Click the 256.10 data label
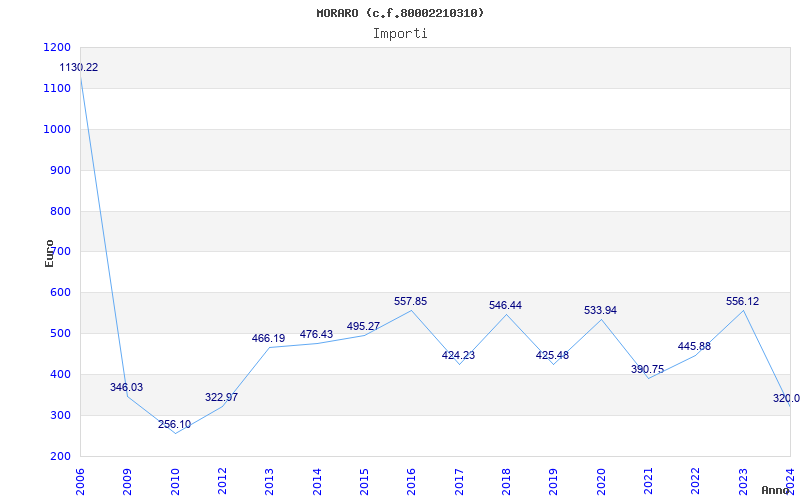 click(x=174, y=424)
